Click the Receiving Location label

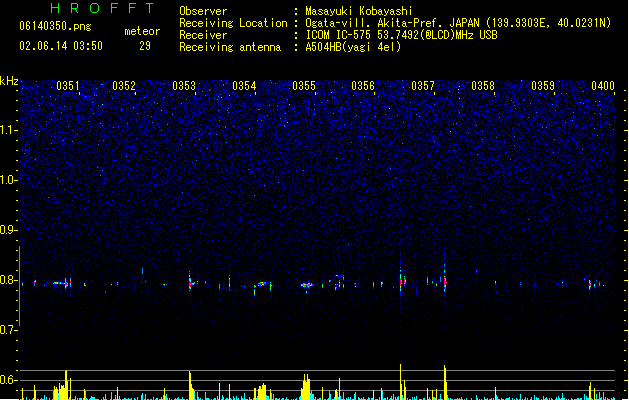coord(233,23)
